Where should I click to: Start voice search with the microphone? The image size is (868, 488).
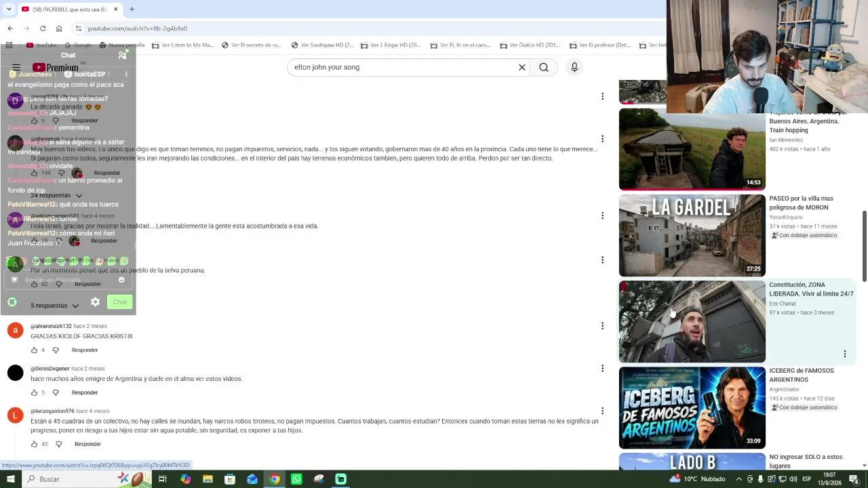(574, 67)
